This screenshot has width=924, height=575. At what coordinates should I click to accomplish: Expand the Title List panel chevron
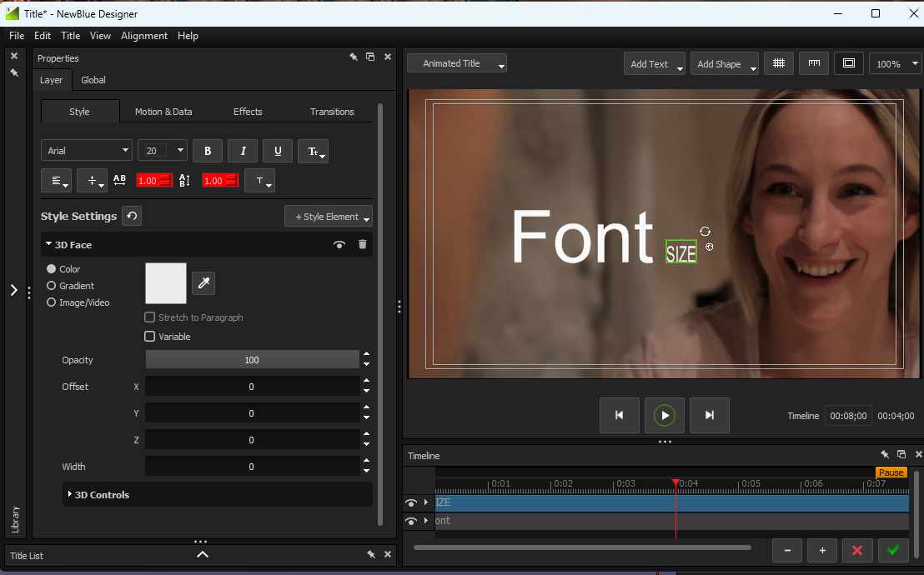click(202, 554)
